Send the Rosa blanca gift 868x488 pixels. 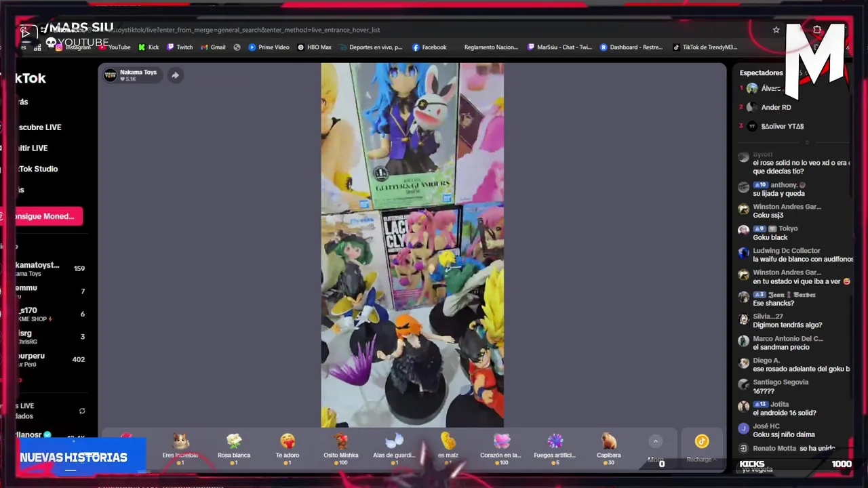coord(234,449)
